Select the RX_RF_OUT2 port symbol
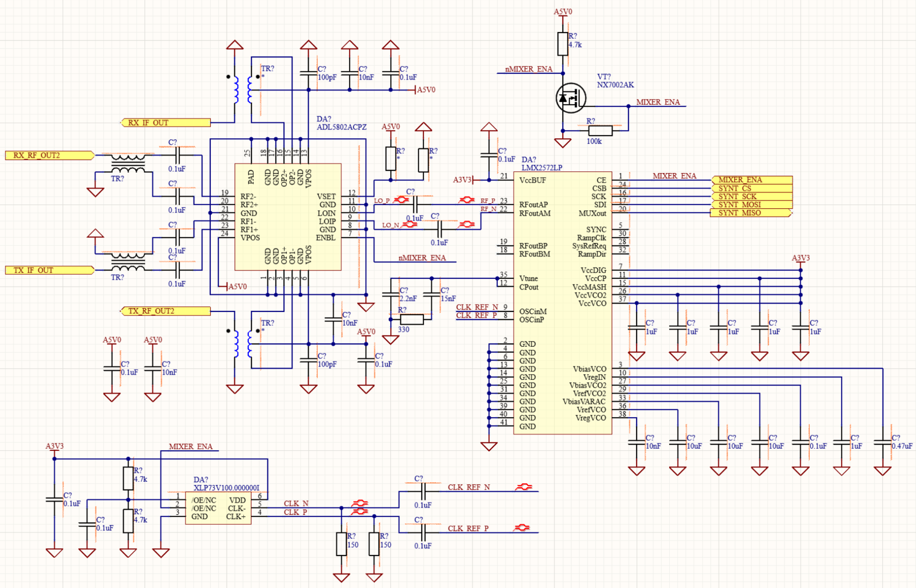 pos(49,155)
